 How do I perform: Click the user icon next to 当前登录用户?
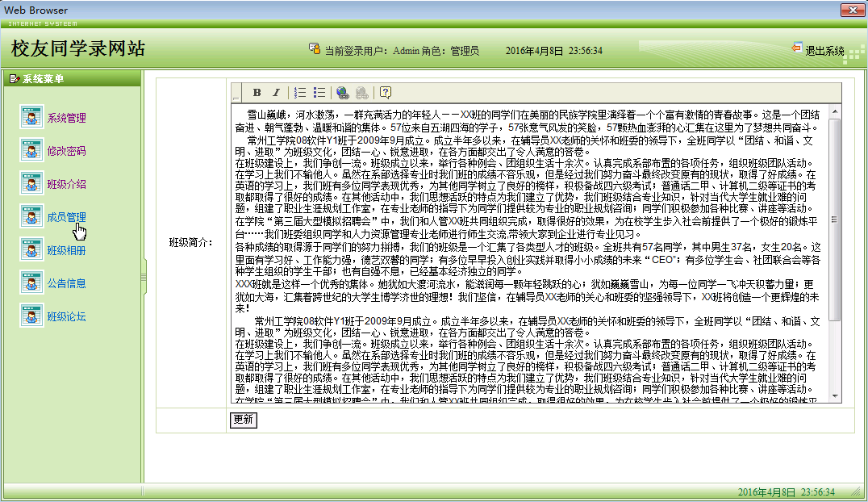pyautogui.click(x=315, y=48)
